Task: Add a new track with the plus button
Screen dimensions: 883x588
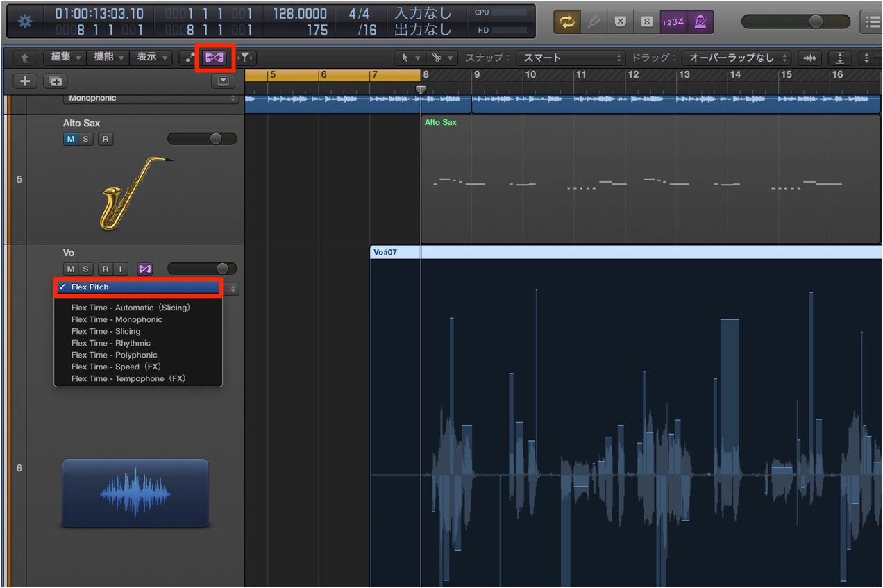Action: click(x=26, y=81)
